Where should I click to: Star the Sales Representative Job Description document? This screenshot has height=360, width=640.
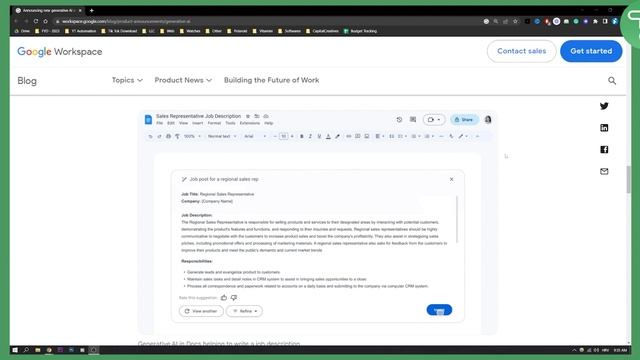click(x=248, y=116)
